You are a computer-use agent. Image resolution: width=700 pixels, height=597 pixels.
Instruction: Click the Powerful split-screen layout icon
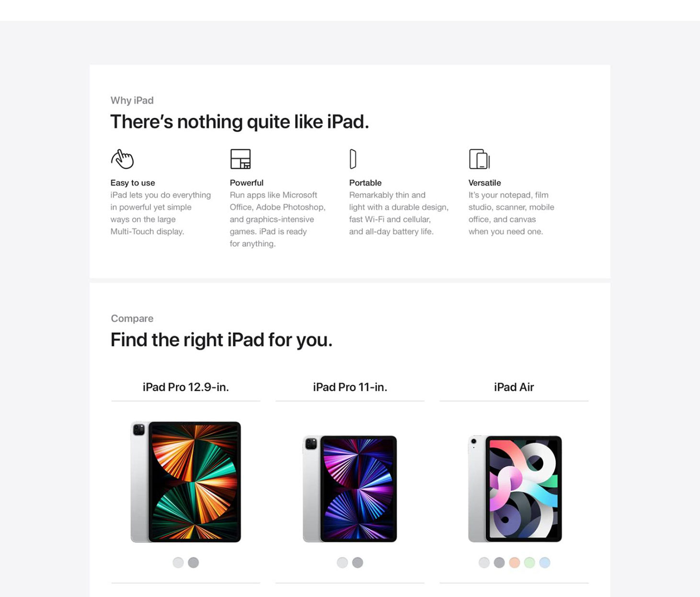coord(241,159)
